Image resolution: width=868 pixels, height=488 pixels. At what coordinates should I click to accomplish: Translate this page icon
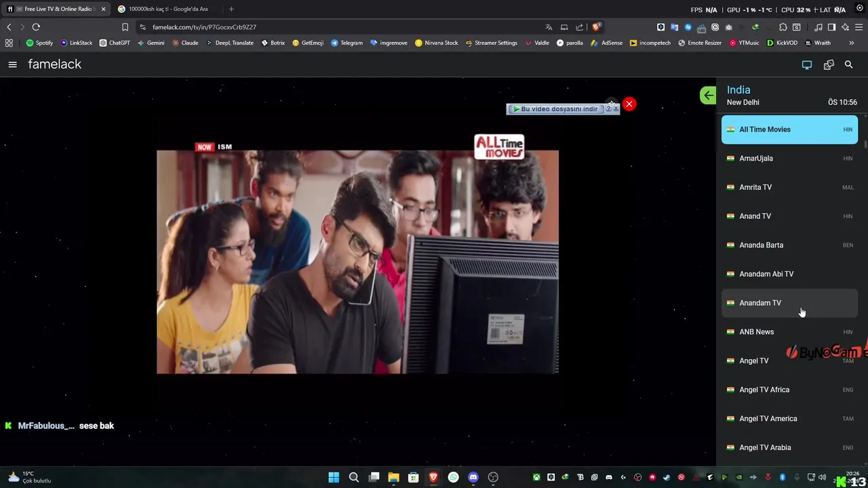tap(549, 27)
